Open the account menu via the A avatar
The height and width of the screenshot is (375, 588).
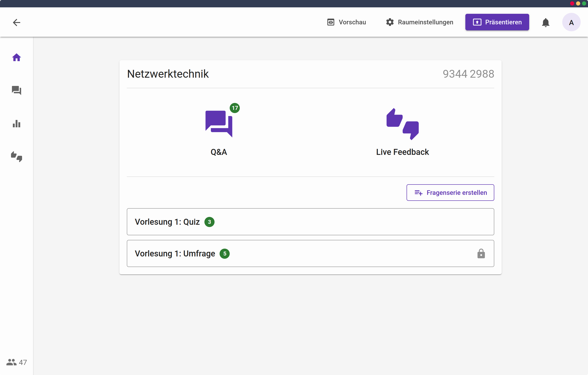(571, 22)
